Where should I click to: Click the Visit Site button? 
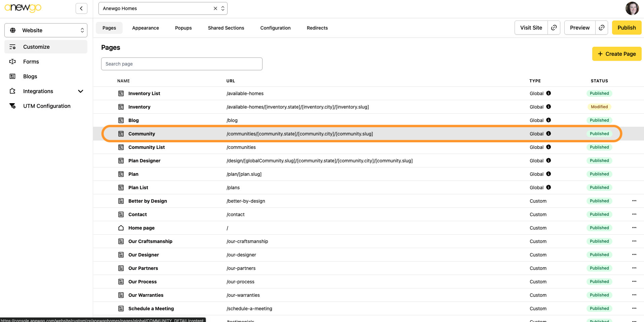[x=531, y=28]
